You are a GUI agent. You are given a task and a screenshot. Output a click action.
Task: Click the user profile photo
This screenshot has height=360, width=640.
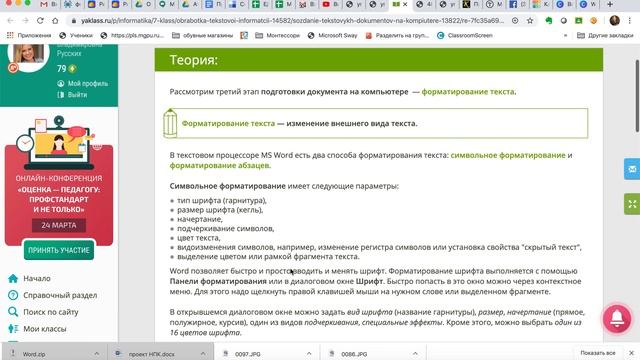[29, 54]
